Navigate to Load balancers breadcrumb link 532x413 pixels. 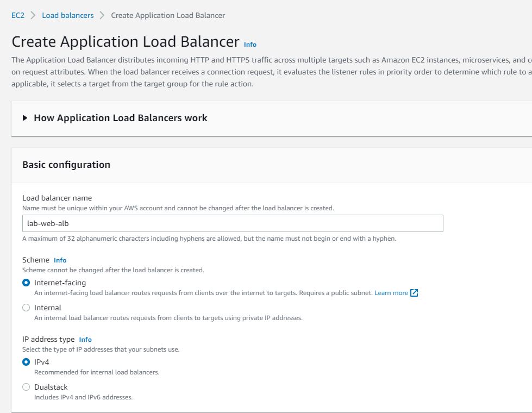pos(67,15)
